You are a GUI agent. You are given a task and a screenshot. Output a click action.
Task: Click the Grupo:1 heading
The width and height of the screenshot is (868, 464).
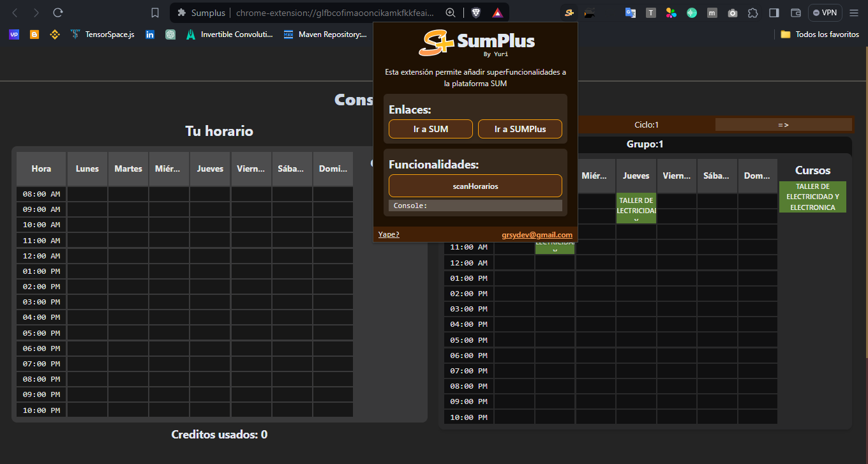645,144
